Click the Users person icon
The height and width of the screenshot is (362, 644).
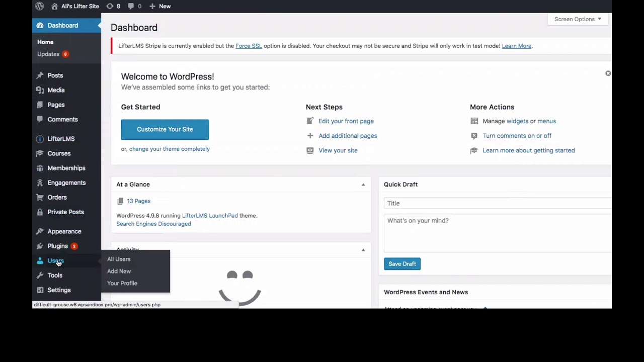[40, 260]
